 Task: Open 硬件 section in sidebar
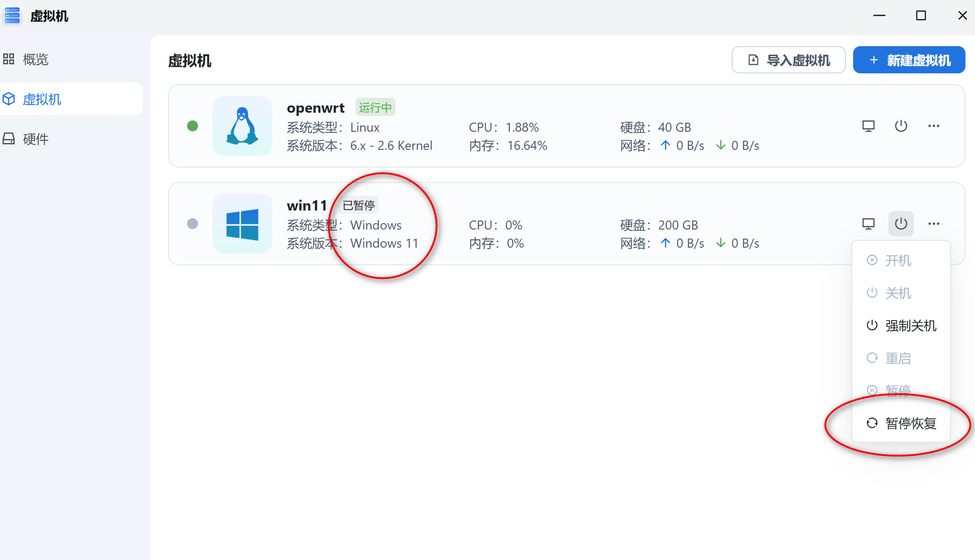pos(35,139)
